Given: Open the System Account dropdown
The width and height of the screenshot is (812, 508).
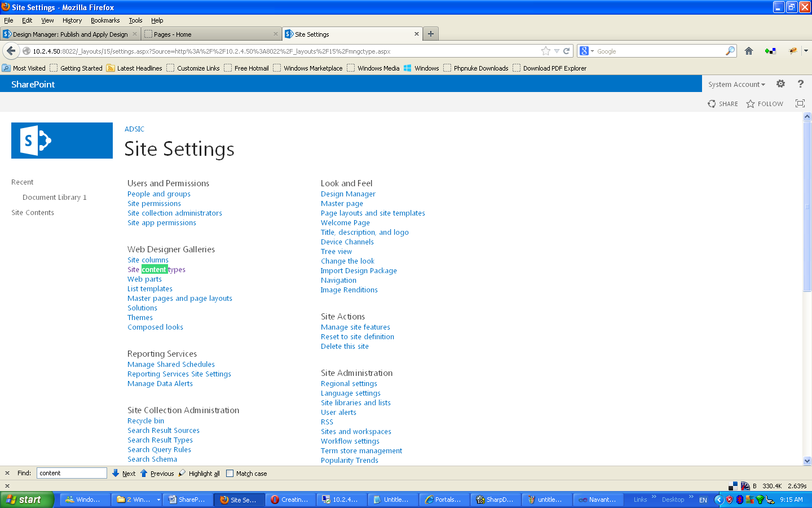Looking at the screenshot, I should 736,84.
